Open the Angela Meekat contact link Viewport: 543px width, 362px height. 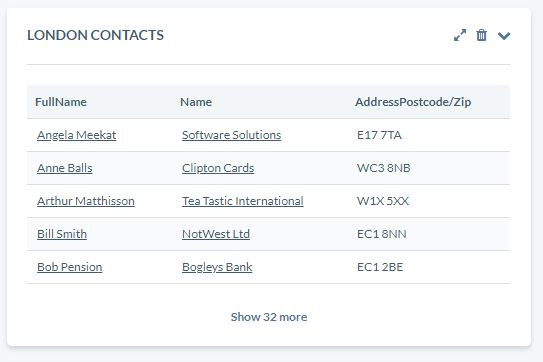(77, 135)
